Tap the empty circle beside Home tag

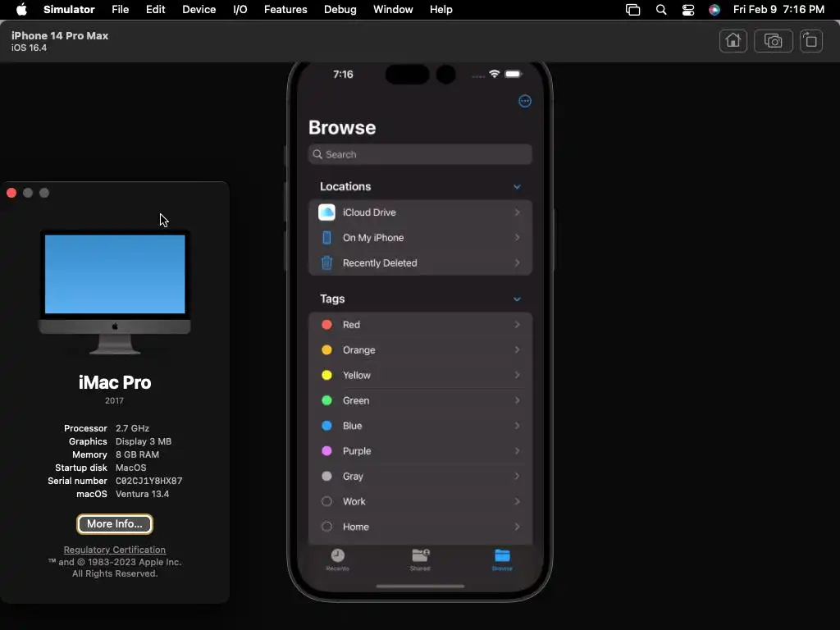(326, 527)
